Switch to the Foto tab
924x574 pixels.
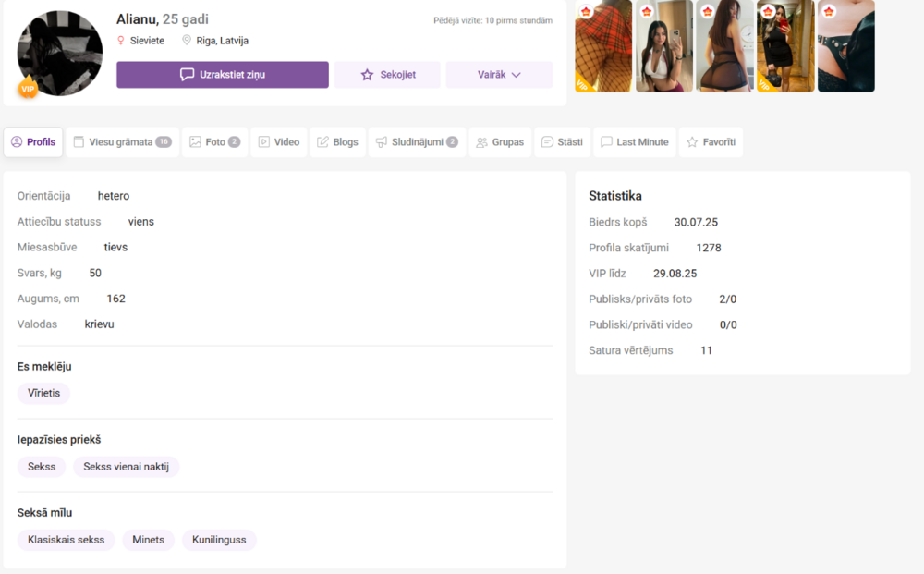coord(214,142)
